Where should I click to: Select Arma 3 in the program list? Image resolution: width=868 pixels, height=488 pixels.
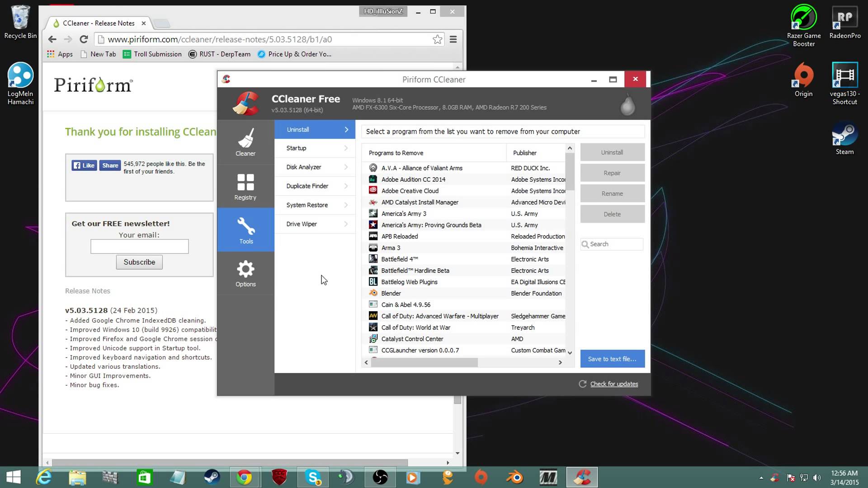463,248
